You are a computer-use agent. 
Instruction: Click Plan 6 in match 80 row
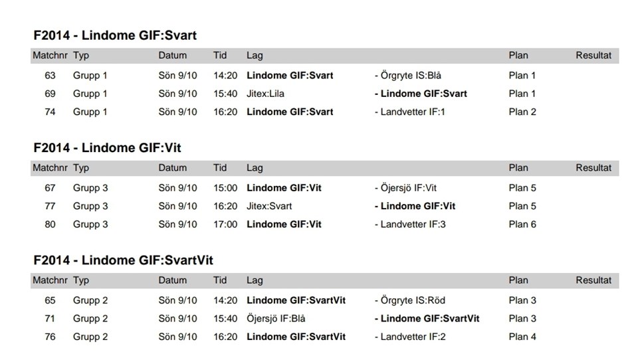(x=522, y=225)
